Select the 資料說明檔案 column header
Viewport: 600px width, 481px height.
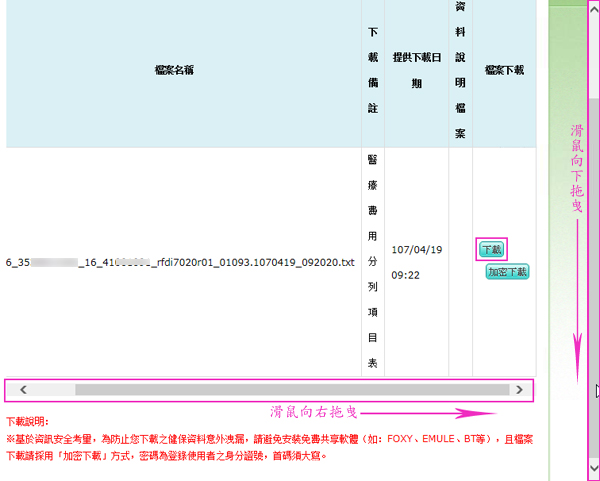coord(460,71)
